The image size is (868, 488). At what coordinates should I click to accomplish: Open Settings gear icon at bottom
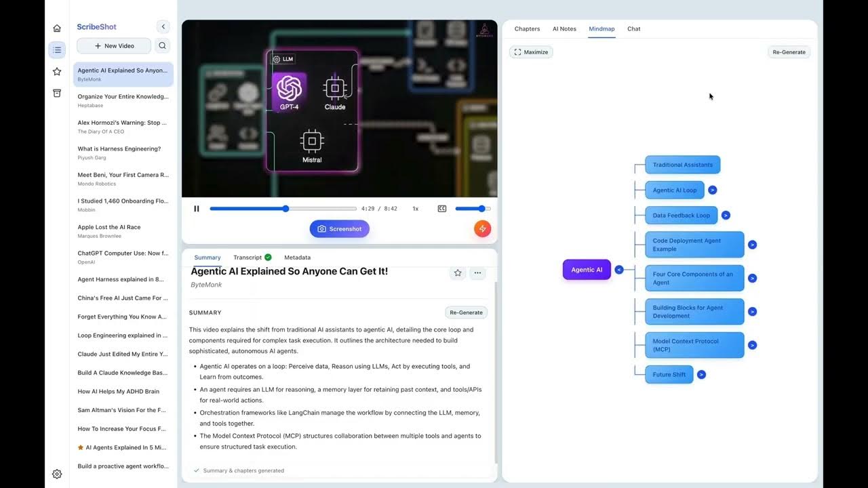(x=57, y=474)
